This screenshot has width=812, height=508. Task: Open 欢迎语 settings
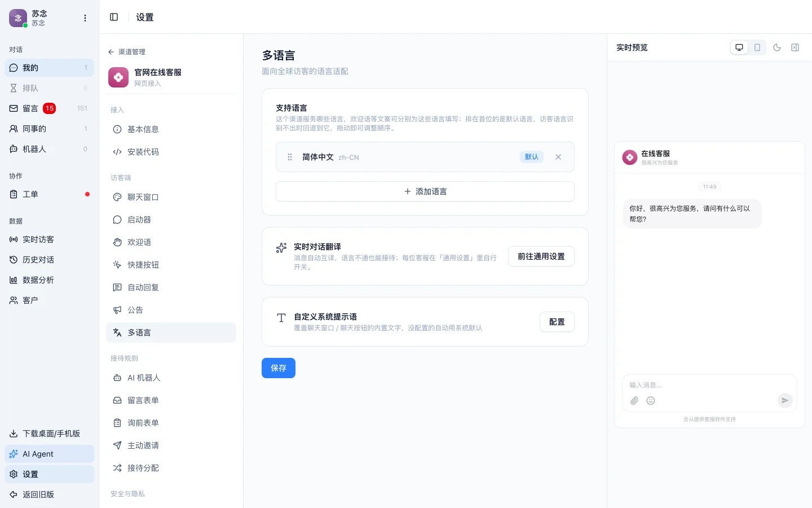(x=171, y=242)
